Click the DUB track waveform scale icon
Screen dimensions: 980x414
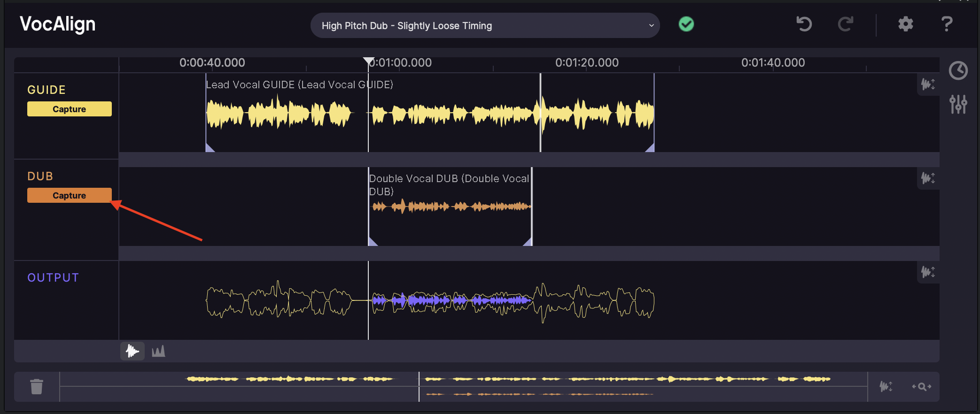(928, 178)
